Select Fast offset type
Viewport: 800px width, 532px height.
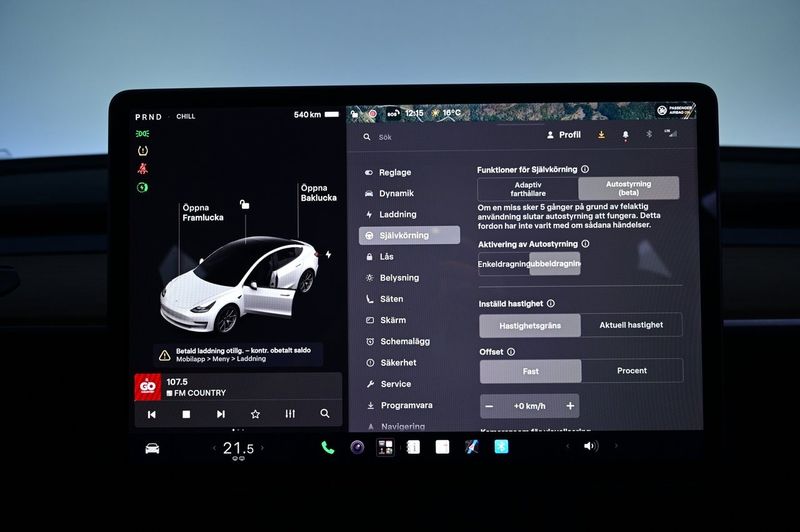pos(531,371)
